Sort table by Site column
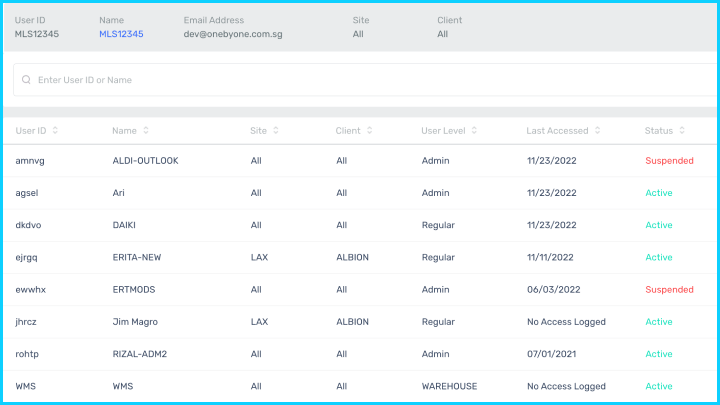The image size is (720, 405). click(x=275, y=131)
